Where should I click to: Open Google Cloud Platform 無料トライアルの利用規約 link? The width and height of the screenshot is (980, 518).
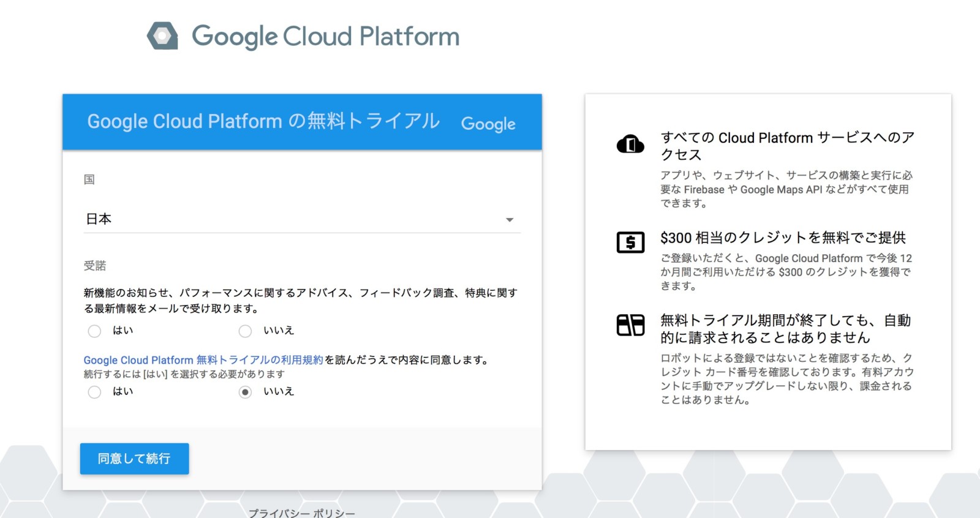203,360
